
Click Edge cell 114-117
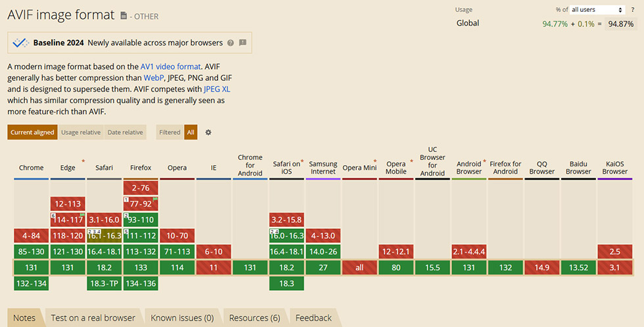[68, 220]
